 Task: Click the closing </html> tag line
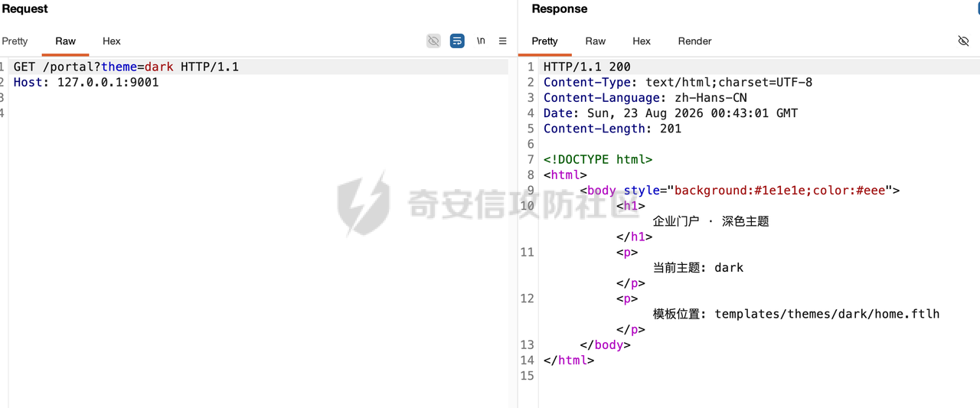(569, 361)
